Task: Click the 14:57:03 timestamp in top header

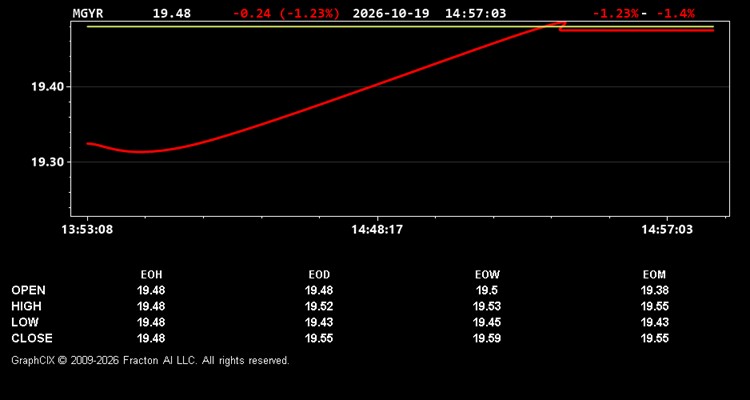Action: (475, 13)
